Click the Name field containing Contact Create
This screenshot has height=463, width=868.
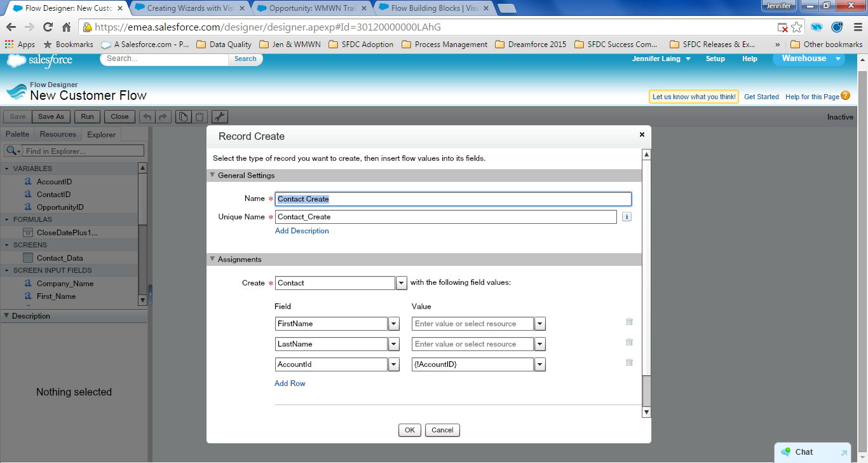tap(453, 199)
